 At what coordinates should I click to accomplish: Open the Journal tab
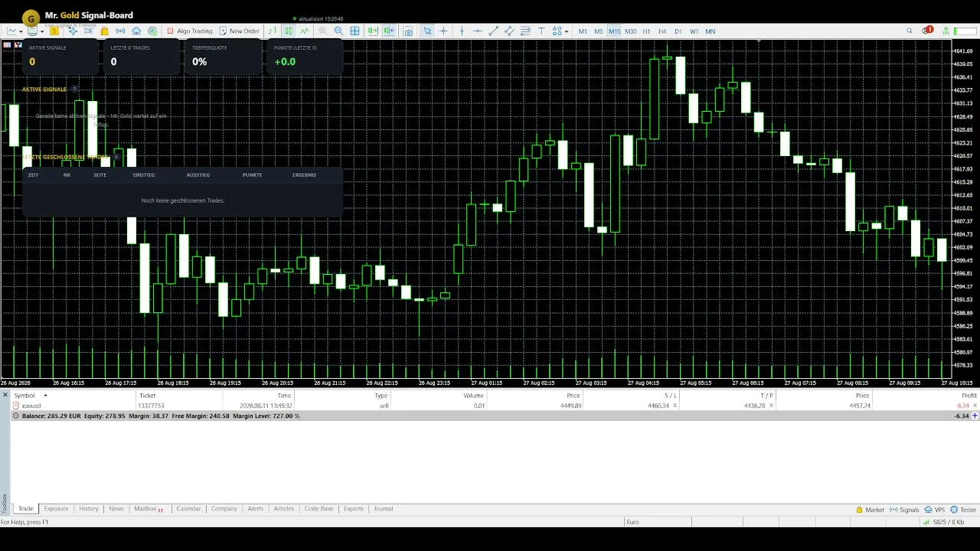[384, 509]
